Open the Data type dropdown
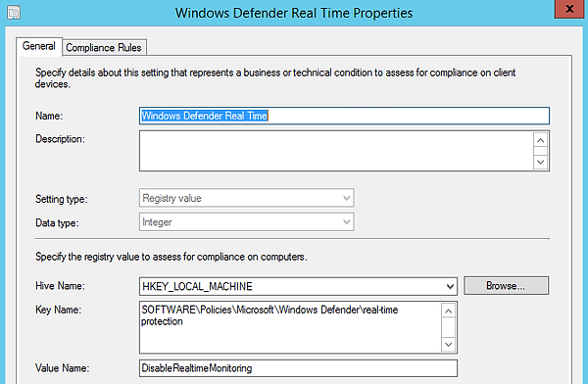 246,222
